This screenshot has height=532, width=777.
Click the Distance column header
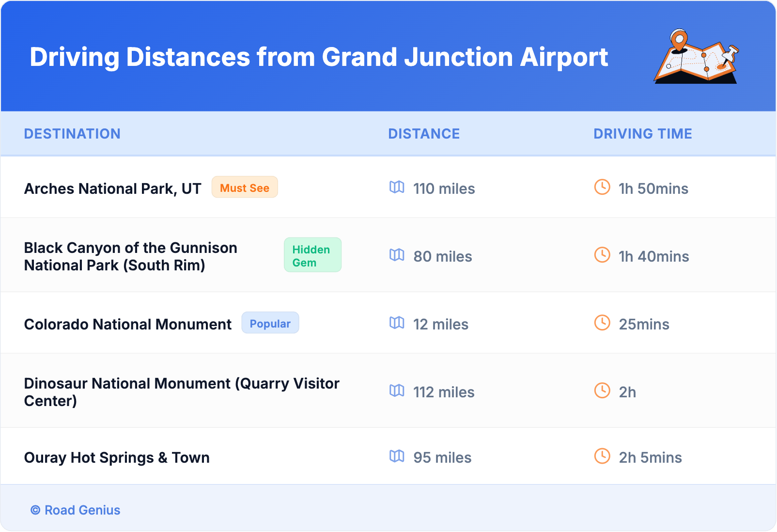pyautogui.click(x=424, y=134)
